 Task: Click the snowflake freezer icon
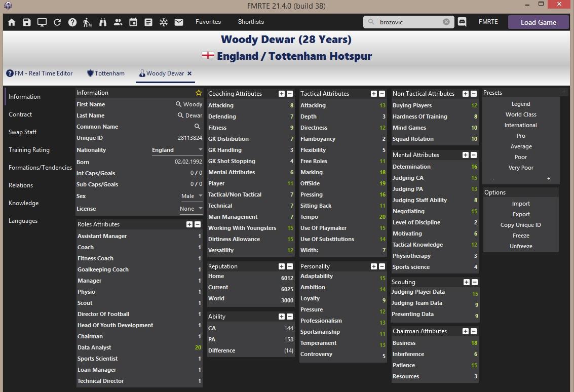[x=164, y=22]
